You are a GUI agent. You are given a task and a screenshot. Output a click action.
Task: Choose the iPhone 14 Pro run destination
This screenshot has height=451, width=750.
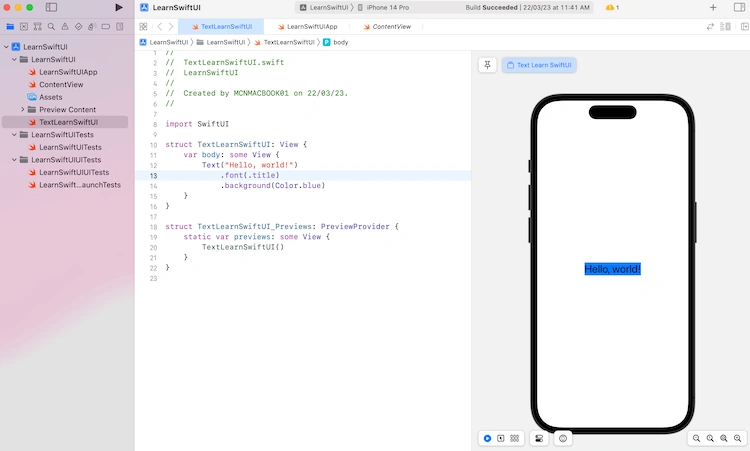coord(383,8)
